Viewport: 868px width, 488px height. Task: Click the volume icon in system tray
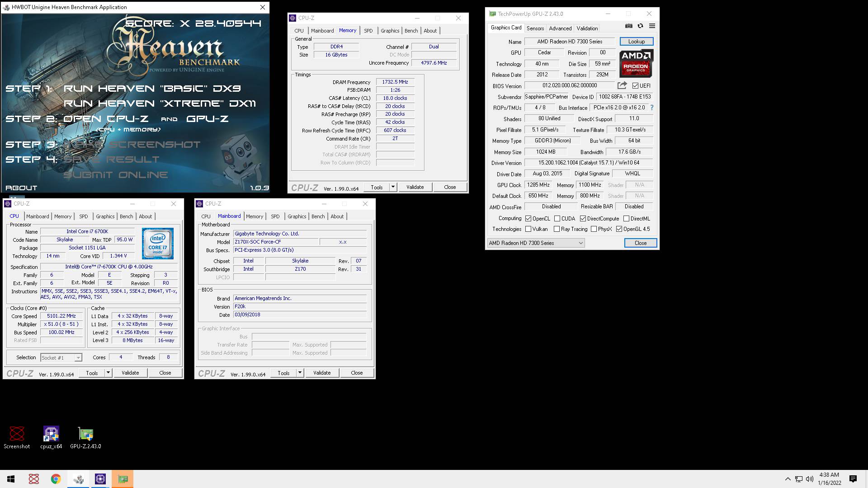tap(809, 479)
